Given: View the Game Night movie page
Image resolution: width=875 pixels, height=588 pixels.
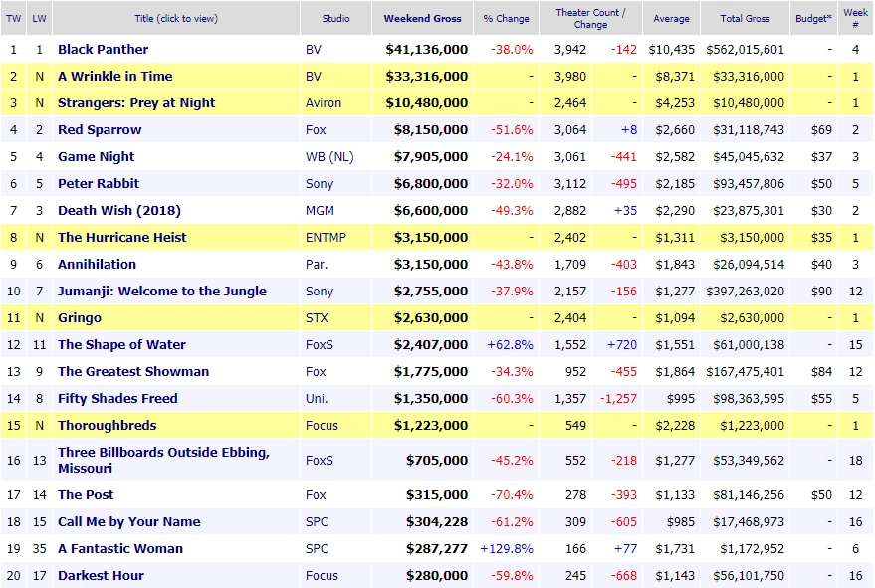Looking at the screenshot, I should [x=96, y=157].
